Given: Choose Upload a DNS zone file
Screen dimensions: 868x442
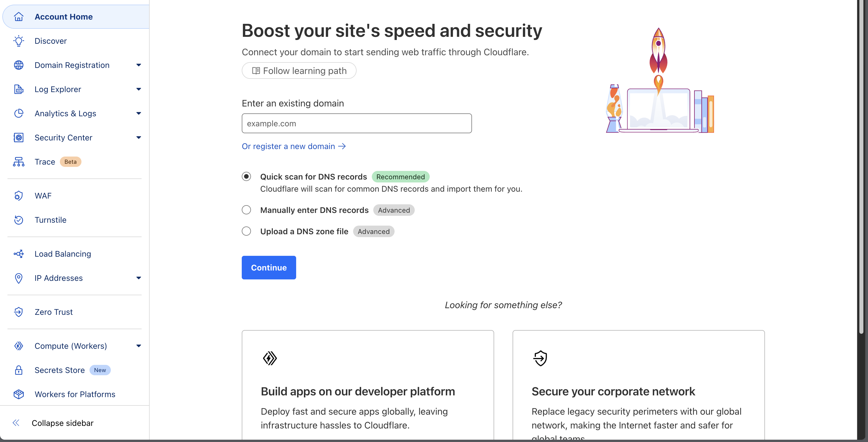Looking at the screenshot, I should 246,231.
